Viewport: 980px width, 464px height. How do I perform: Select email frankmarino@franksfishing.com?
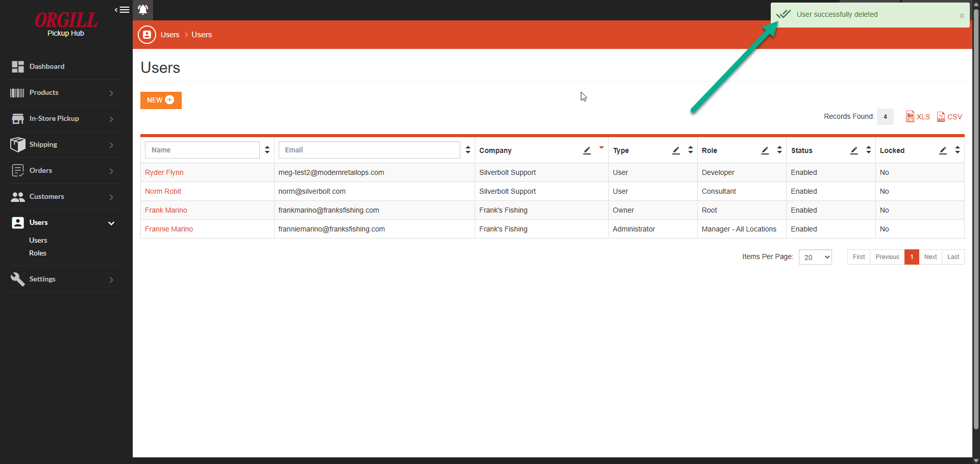tap(329, 210)
